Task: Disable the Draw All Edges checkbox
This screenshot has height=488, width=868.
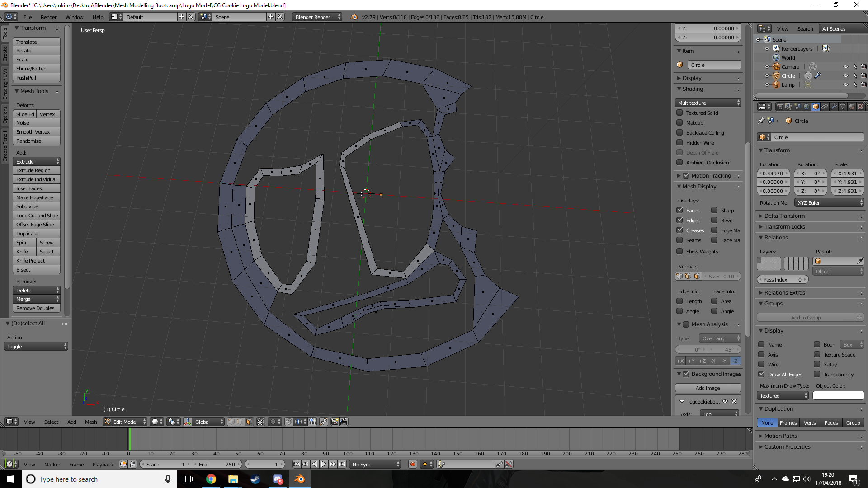Action: (762, 374)
